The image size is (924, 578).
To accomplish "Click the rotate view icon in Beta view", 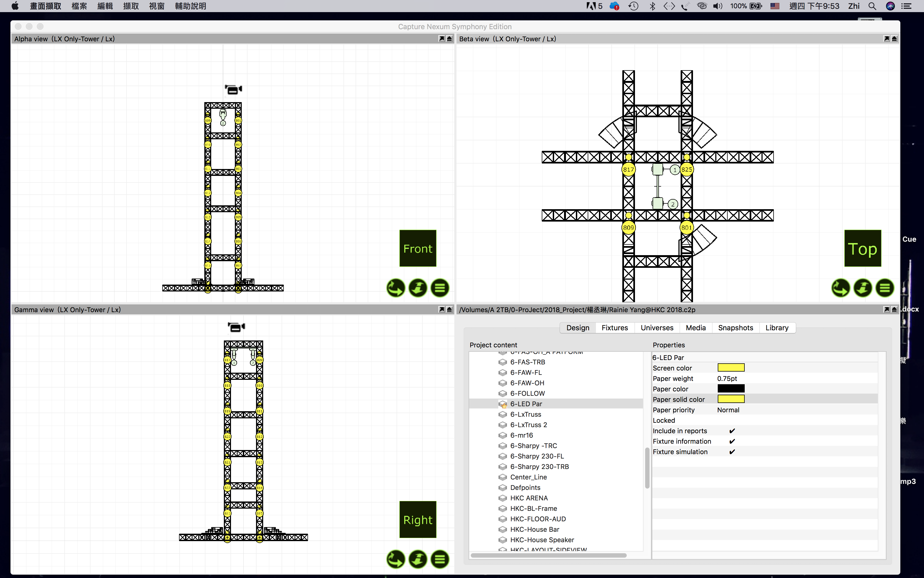I will tap(841, 288).
